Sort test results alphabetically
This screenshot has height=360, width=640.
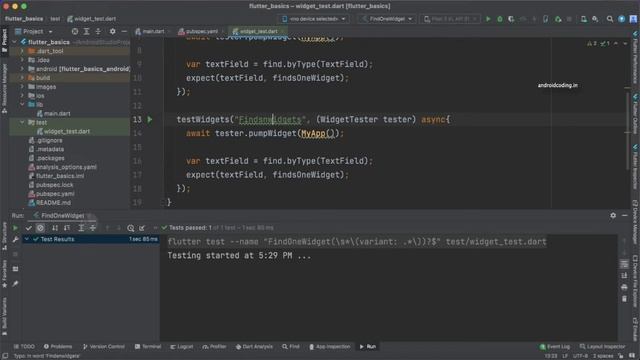[x=55, y=228]
